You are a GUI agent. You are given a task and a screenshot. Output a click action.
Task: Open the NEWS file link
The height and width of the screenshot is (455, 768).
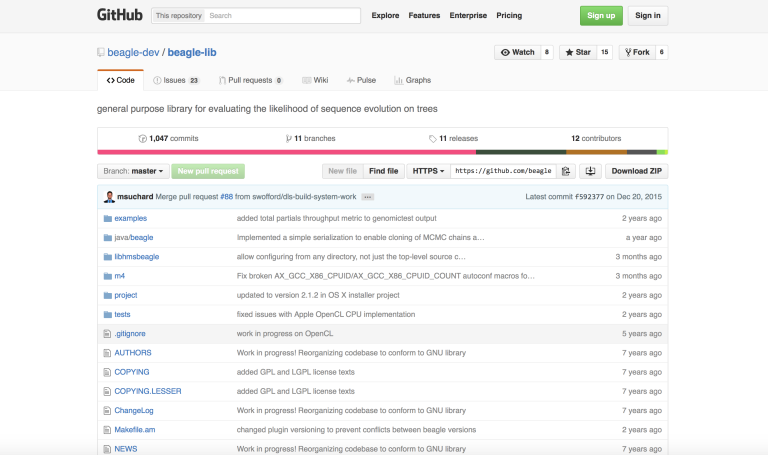pyautogui.click(x=126, y=449)
